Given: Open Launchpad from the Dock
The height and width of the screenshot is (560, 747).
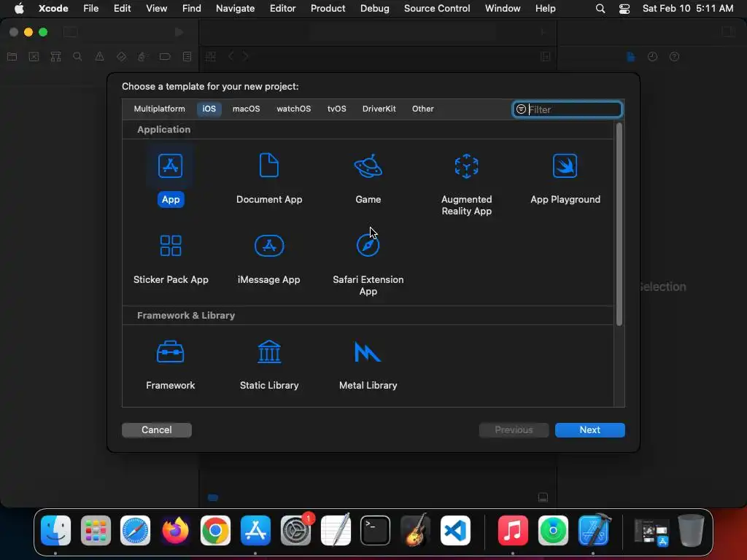Looking at the screenshot, I should point(96,530).
